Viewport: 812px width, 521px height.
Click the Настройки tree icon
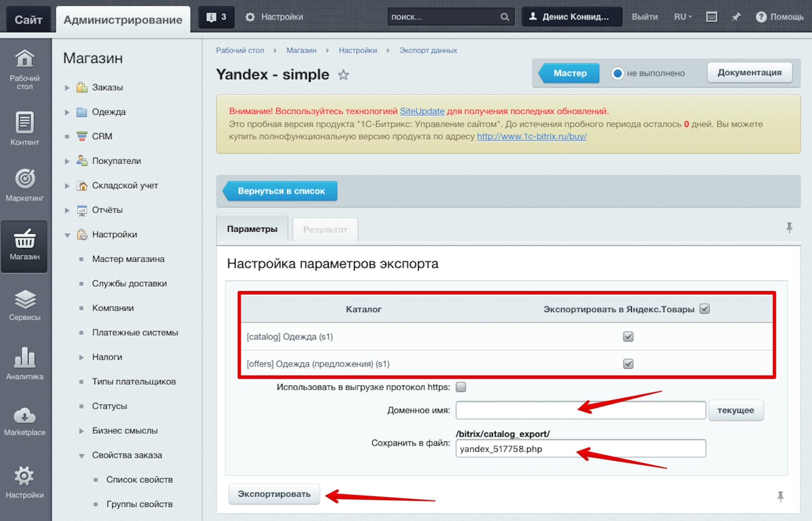click(82, 235)
